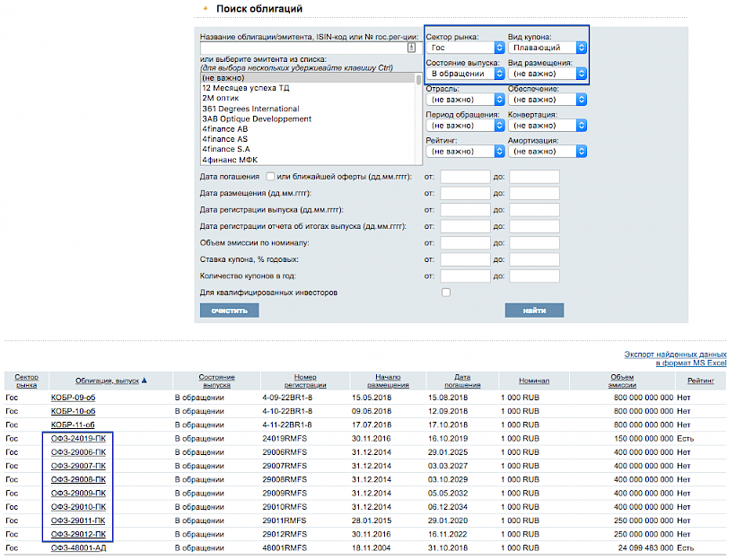This screenshot has height=560, width=736.
Task: Open the Отрасль dropdown
Action: tap(465, 100)
